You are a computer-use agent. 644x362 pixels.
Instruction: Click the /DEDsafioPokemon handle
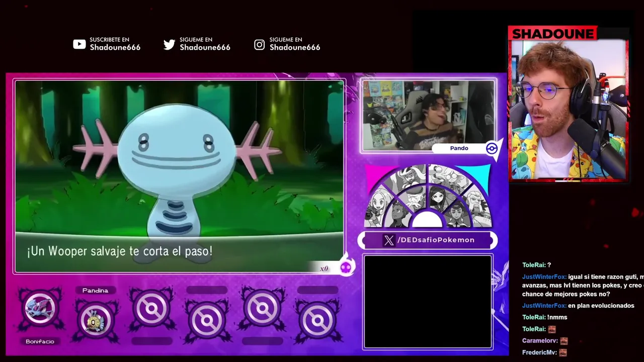coord(436,240)
